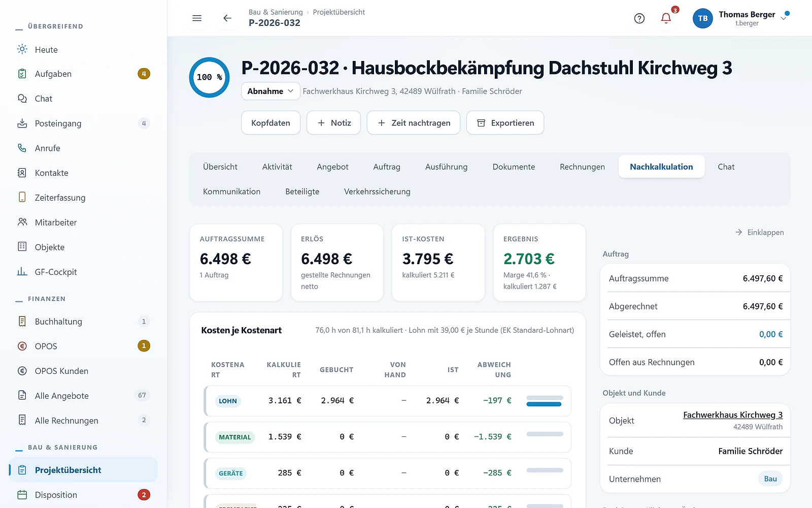Open Projektübersicht in the sidebar

(83, 470)
